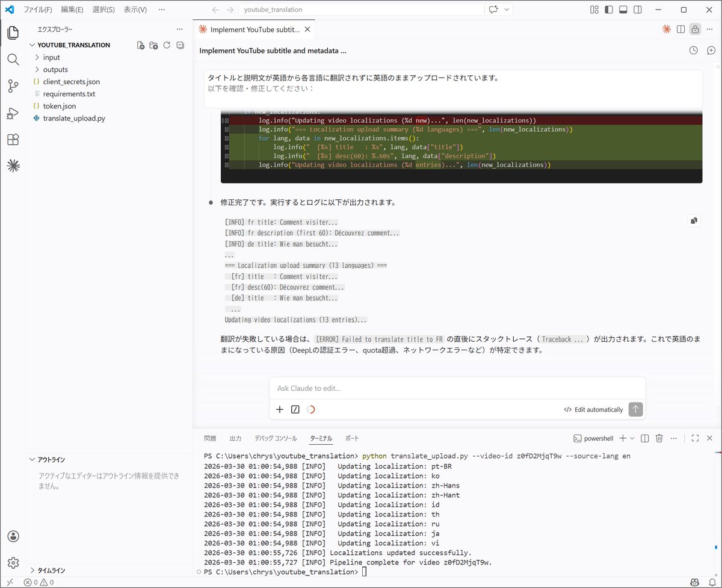
Task: Open new terminal with plus icon
Action: coord(623,438)
